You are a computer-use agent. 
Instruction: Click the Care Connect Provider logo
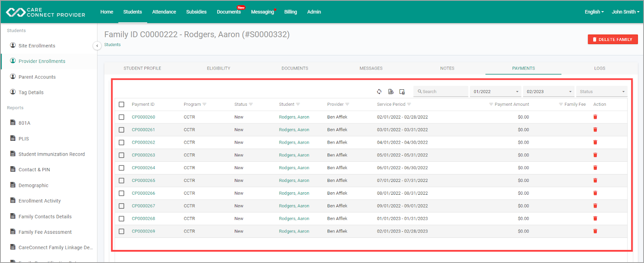click(46, 12)
